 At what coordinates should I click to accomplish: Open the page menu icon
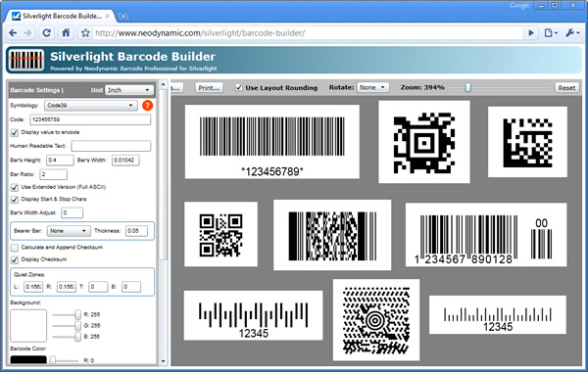pos(551,33)
